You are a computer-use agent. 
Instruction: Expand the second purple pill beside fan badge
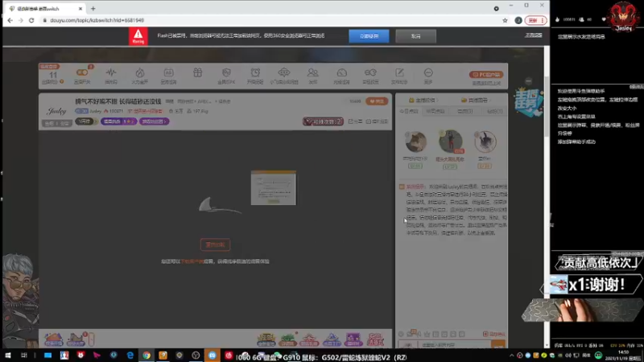pos(154,121)
